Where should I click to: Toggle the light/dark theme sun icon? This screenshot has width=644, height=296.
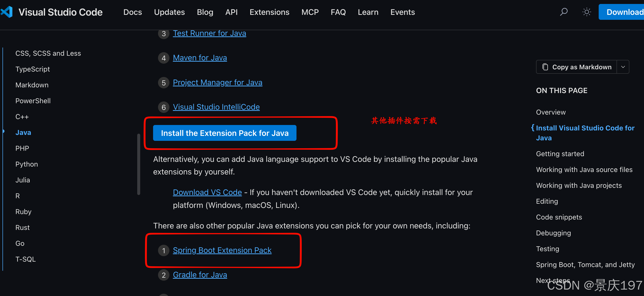[x=586, y=12]
